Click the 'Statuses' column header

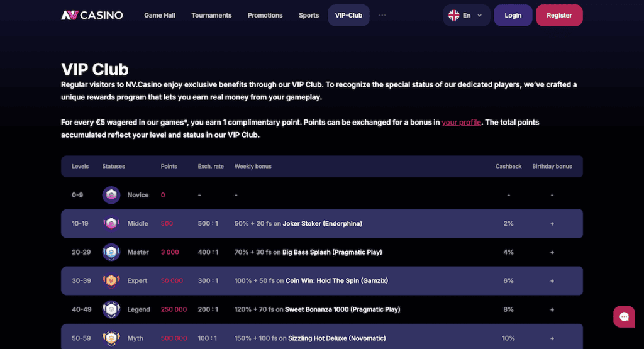tap(113, 166)
